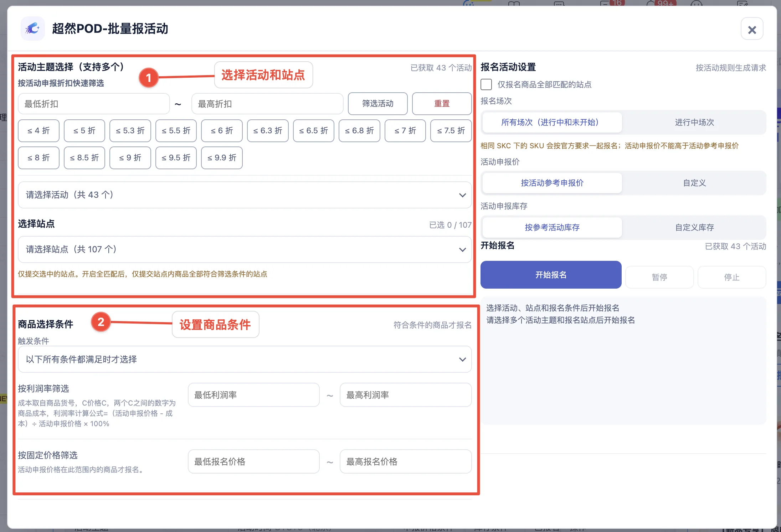Filter by ≤ 7 折 discount
781x532 pixels.
(x=405, y=131)
